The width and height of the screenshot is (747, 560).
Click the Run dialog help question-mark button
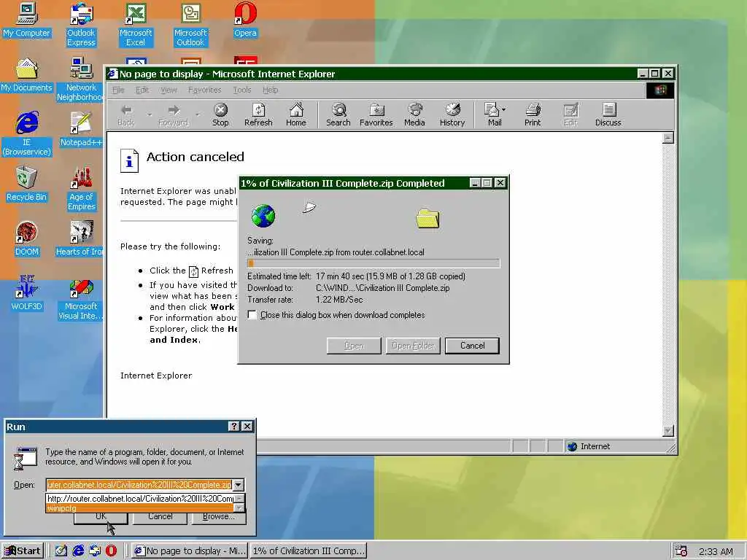pyautogui.click(x=234, y=426)
